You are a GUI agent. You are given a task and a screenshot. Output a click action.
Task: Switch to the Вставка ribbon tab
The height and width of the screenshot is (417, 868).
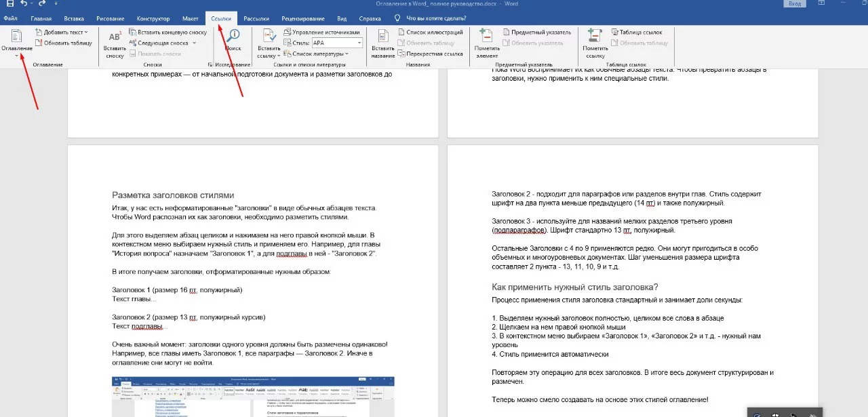pyautogui.click(x=74, y=18)
